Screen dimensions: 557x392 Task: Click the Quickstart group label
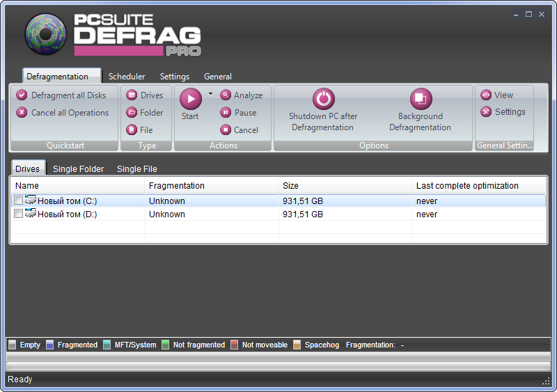(x=65, y=146)
